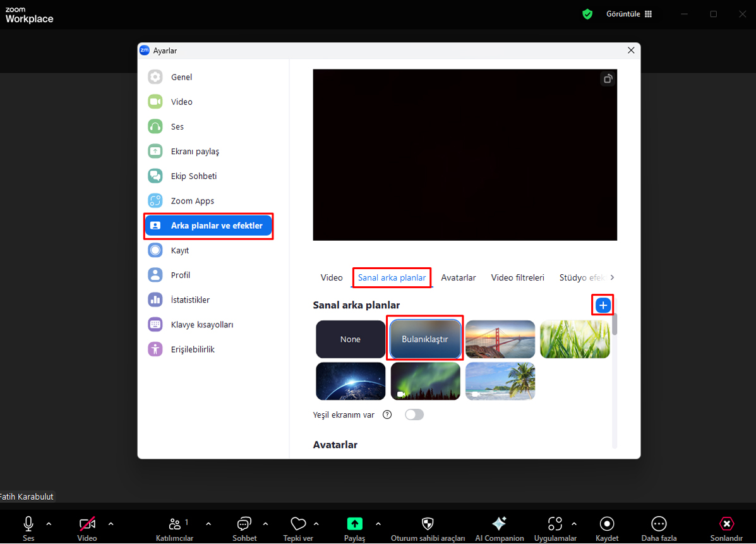
Task: Select Klavye kısayolları in settings sidebar
Action: [202, 325]
